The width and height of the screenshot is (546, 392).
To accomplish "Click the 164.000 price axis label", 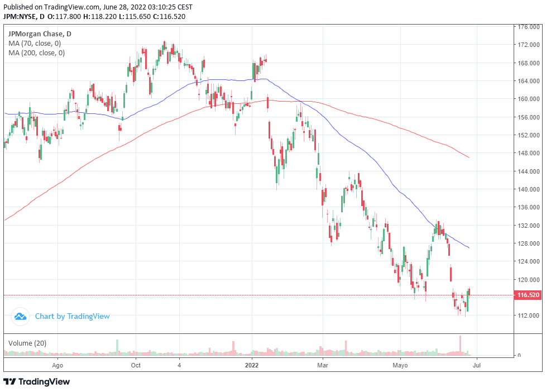I will point(529,81).
